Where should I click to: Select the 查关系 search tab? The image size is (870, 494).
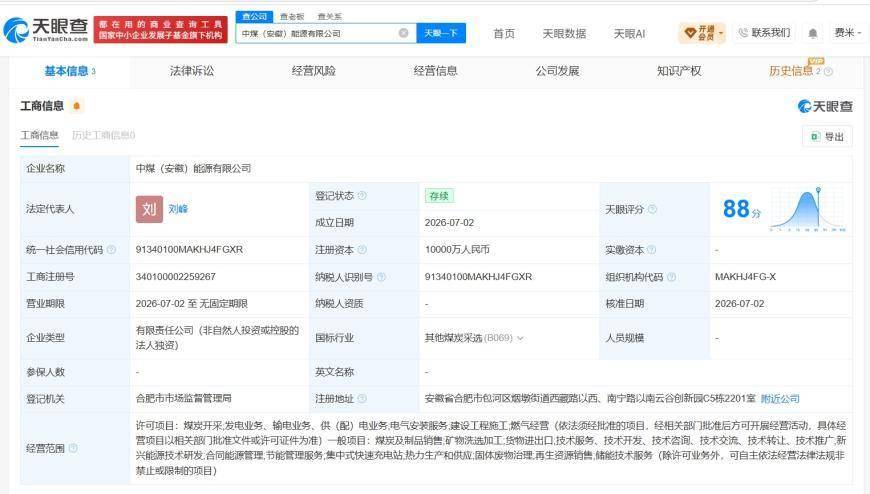pyautogui.click(x=330, y=17)
